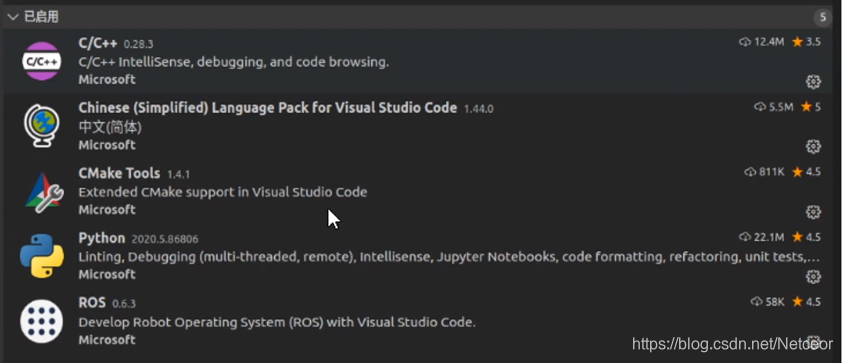Open manage gear for CMake Tools

(813, 212)
